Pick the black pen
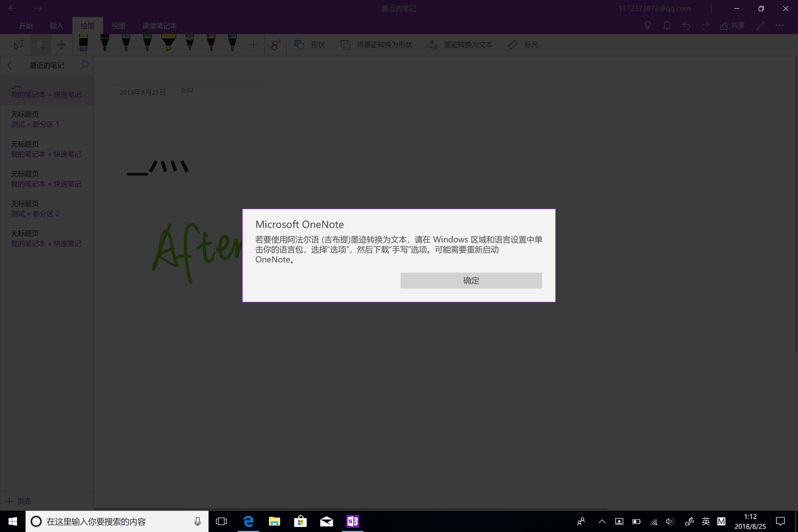This screenshot has width=798, height=532. [105, 43]
